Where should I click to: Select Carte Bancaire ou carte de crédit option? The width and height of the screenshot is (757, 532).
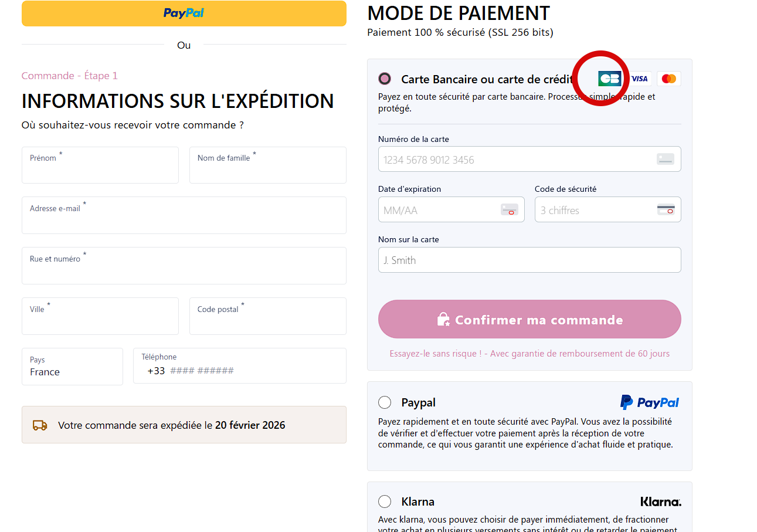(385, 79)
